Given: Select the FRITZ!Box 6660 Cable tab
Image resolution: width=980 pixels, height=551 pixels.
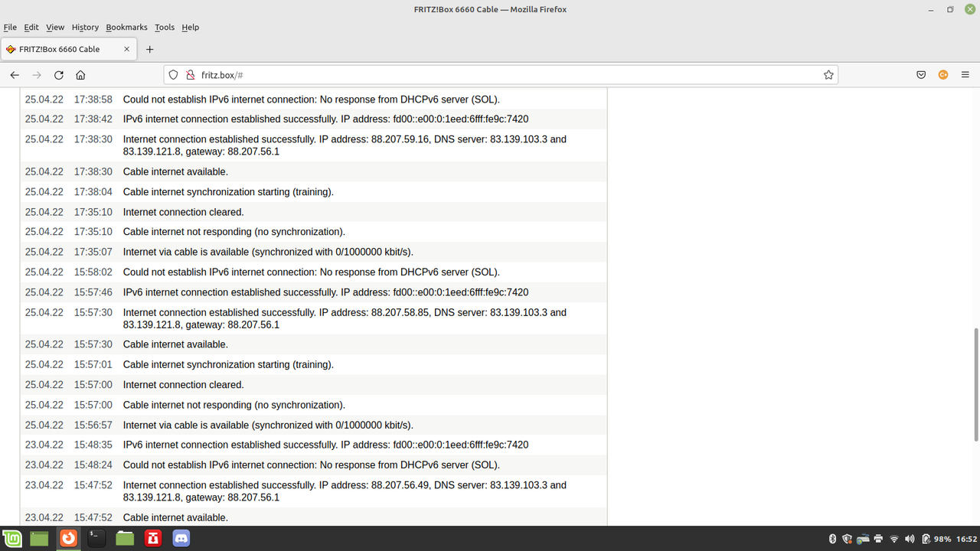Looking at the screenshot, I should [69, 49].
